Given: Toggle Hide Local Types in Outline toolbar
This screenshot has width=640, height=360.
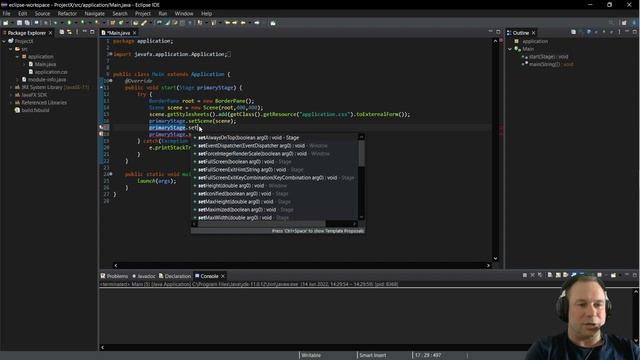Looking at the screenshot, I should (611, 32).
